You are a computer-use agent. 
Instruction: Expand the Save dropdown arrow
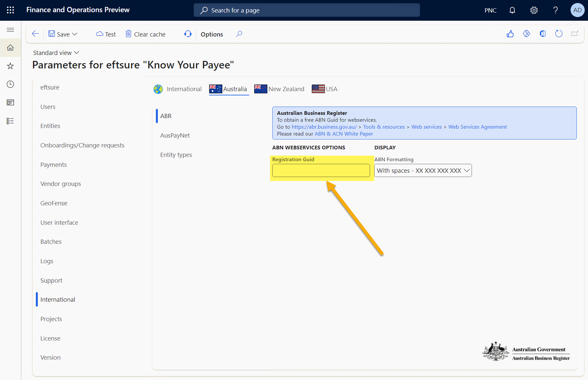pos(75,34)
